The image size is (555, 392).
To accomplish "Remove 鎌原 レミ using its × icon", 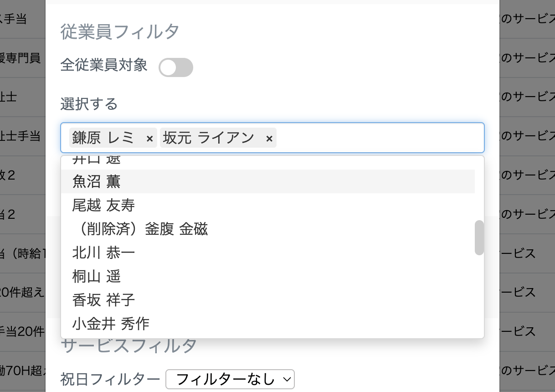I will [149, 138].
